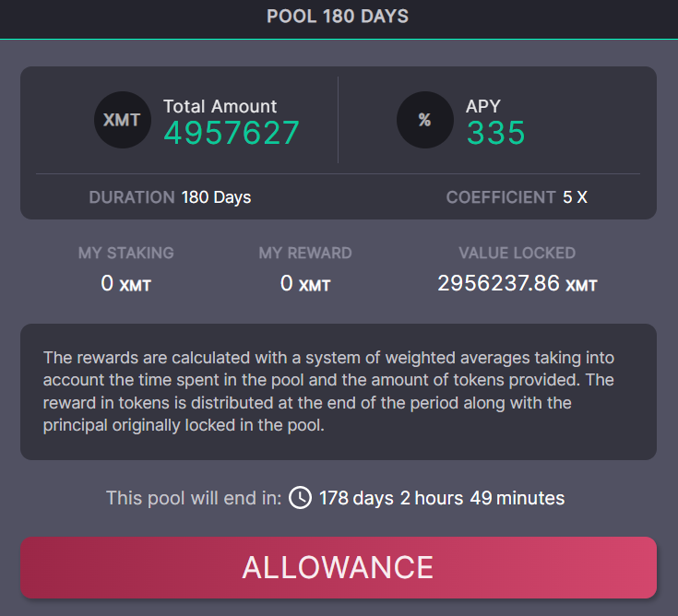
Task: Click the APY label text
Action: click(x=483, y=106)
